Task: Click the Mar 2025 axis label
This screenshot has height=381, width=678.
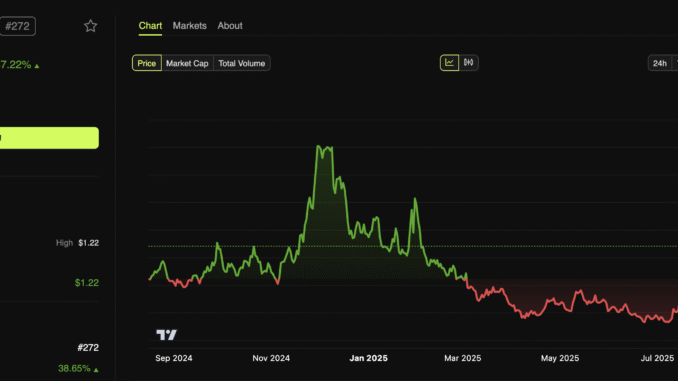Action: tap(462, 358)
